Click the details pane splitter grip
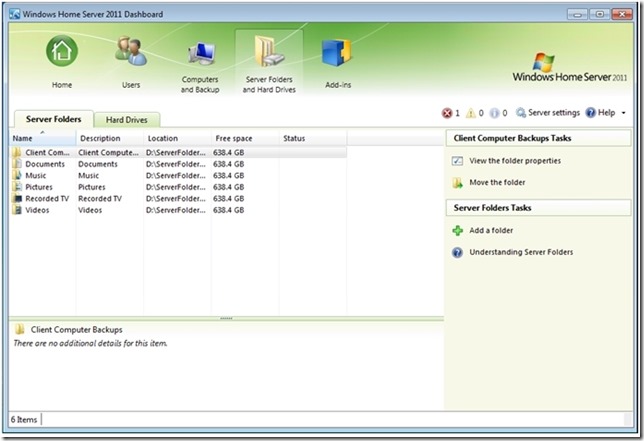 225,318
